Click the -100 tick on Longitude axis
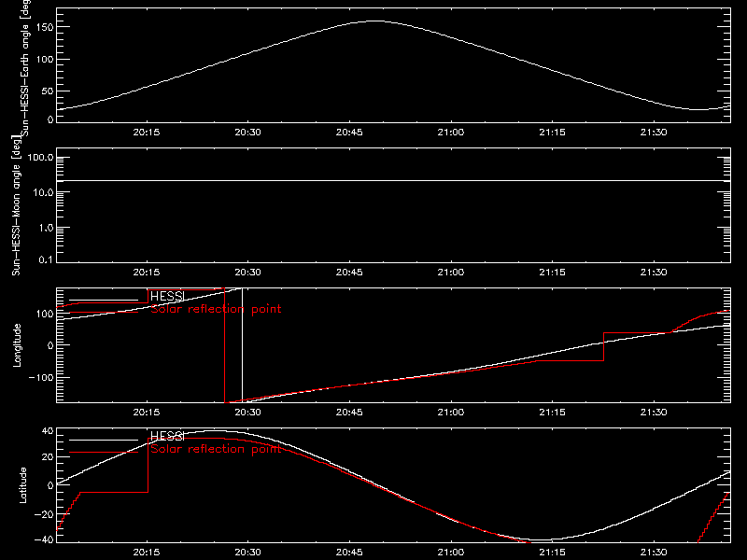Screen dimensions: 747x560 click(41, 377)
